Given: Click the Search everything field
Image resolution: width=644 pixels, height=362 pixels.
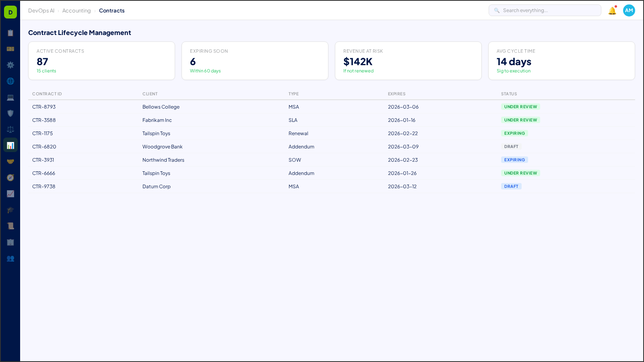Looking at the screenshot, I should pos(545,10).
